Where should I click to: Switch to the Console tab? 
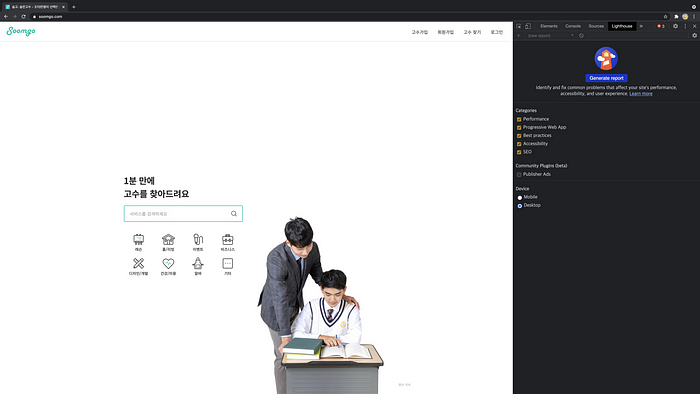point(573,26)
